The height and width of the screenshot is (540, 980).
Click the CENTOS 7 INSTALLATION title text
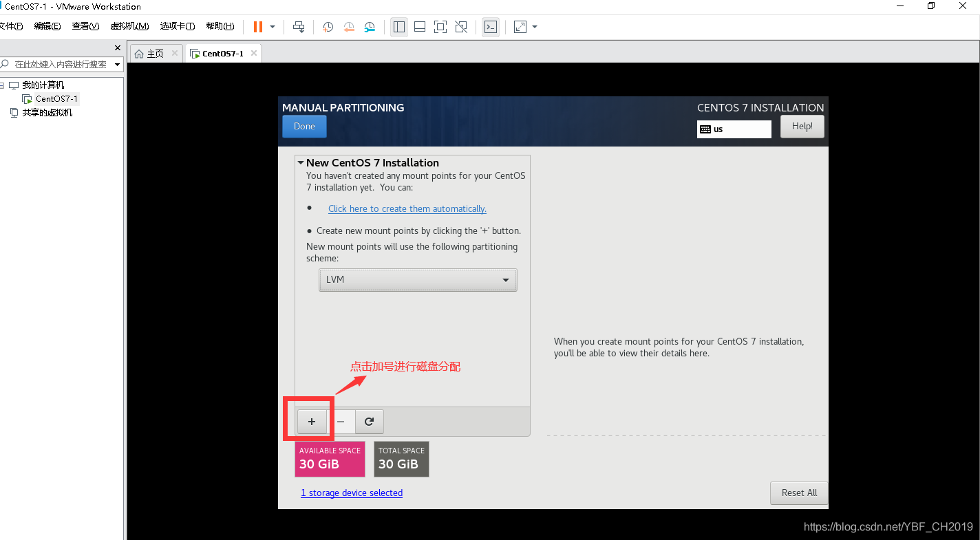(760, 107)
